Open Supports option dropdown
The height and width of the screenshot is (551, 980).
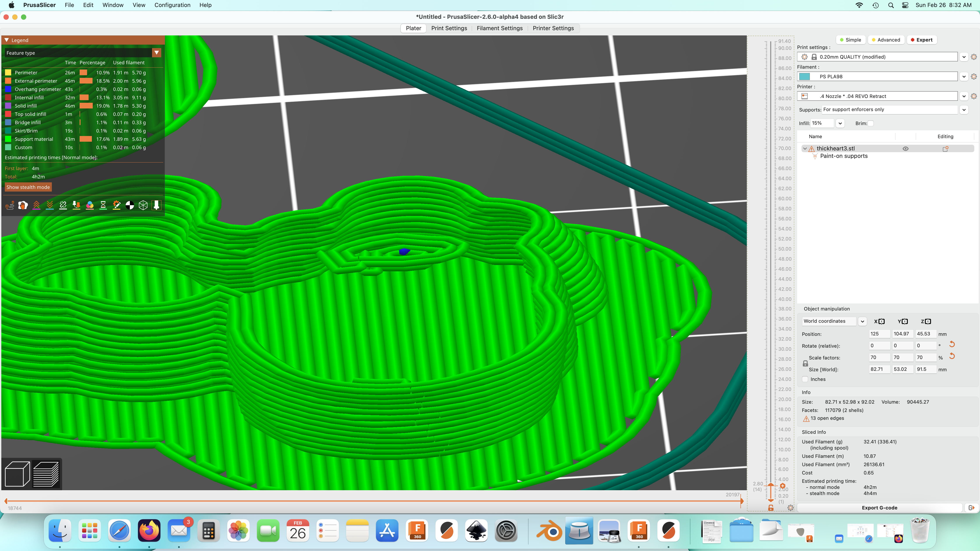pyautogui.click(x=964, y=110)
